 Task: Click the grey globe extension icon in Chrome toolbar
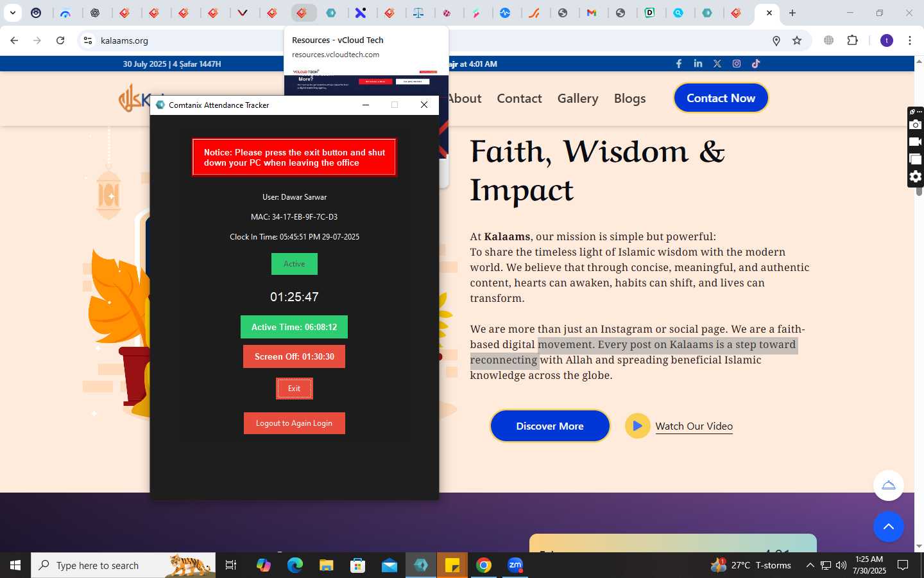click(x=829, y=40)
